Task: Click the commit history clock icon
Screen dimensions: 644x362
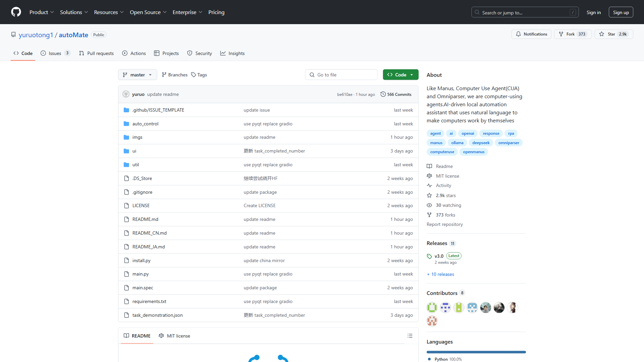Action: click(x=383, y=94)
